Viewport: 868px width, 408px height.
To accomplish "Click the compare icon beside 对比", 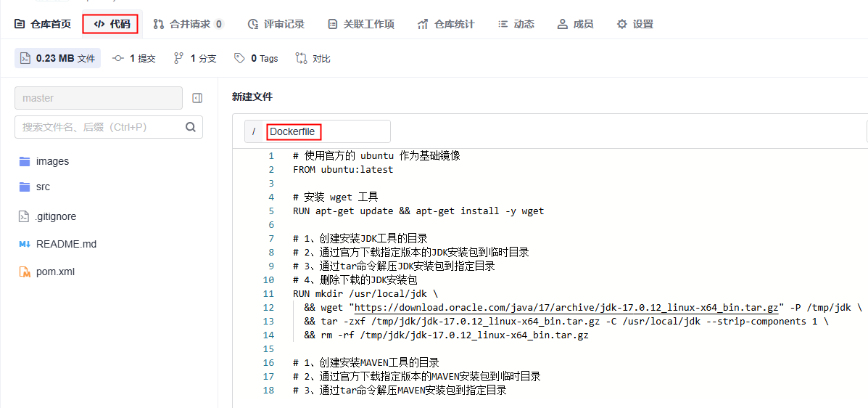I will [x=301, y=58].
